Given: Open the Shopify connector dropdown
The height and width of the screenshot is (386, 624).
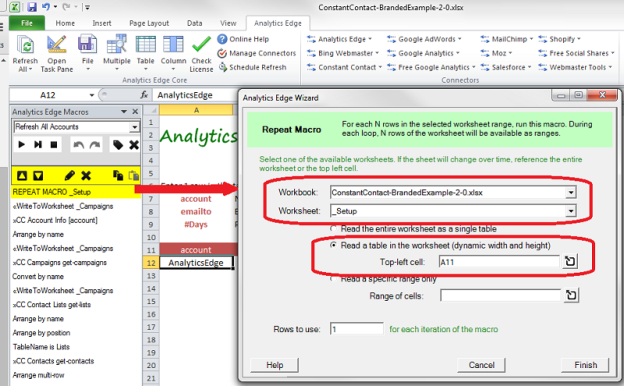Looking at the screenshot, I should tap(560, 39).
